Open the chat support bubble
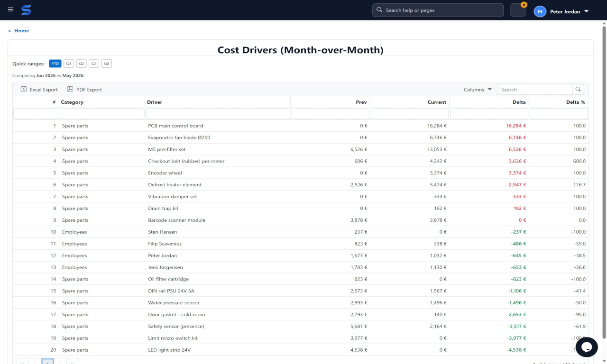This screenshot has height=364, width=607. pyautogui.click(x=587, y=347)
